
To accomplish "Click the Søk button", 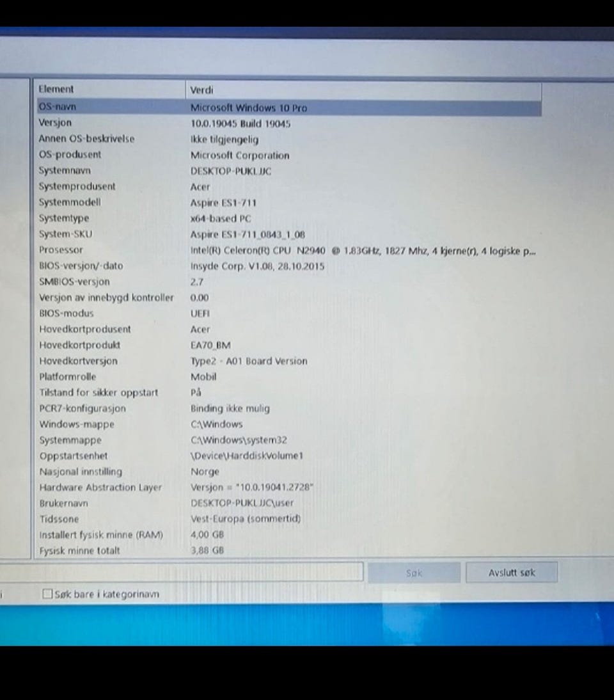I will pyautogui.click(x=414, y=573).
